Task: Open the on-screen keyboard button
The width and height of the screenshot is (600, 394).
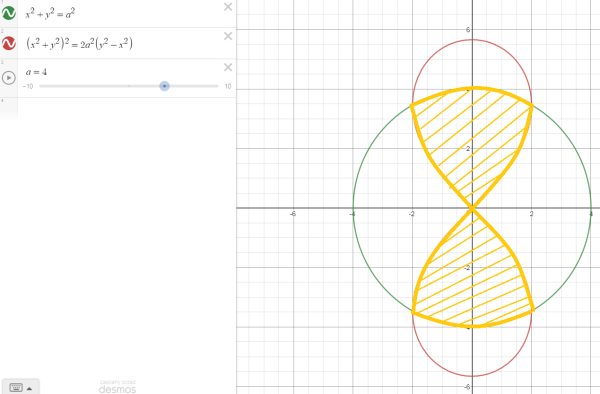Action: pyautogui.click(x=16, y=387)
